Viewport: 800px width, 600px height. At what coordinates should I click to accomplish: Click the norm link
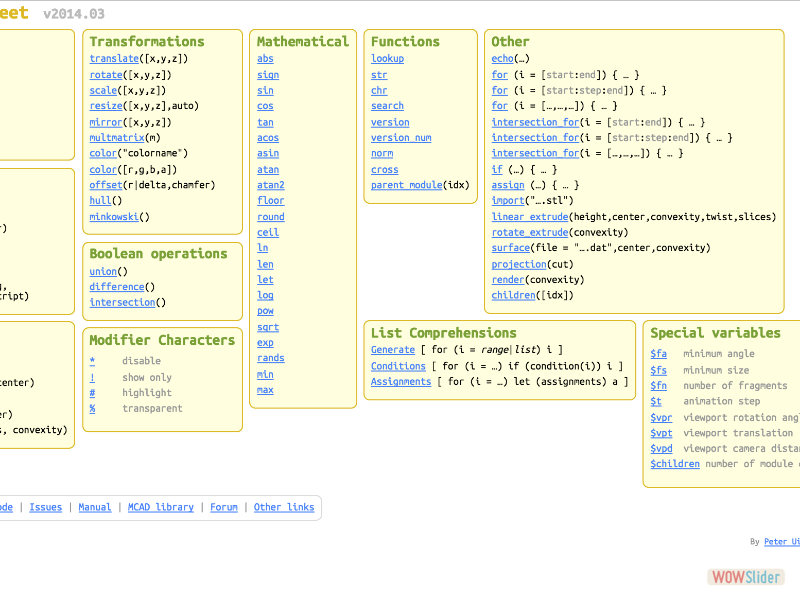click(382, 153)
